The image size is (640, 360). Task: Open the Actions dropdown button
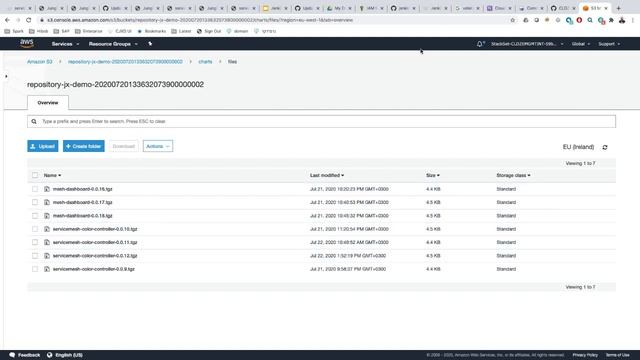[x=158, y=146]
